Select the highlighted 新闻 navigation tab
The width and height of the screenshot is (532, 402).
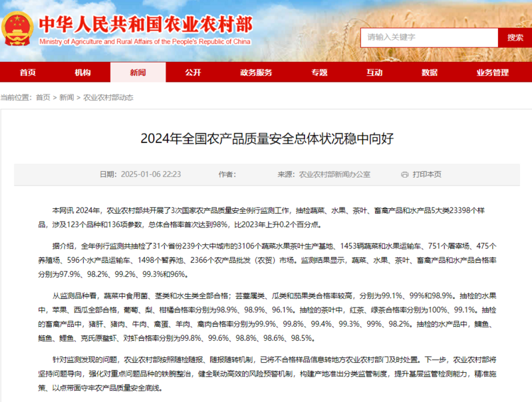coord(138,72)
